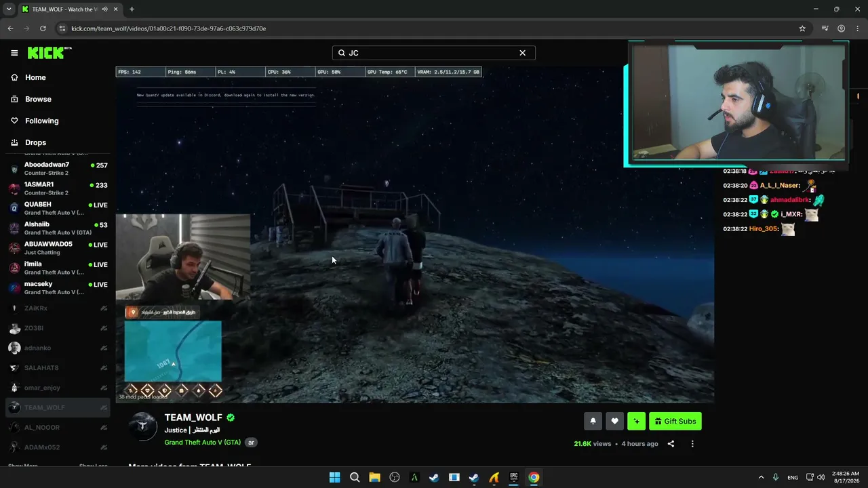Viewport: 868px width, 488px height.
Task: Open offline channel adnanko
Action: (x=58, y=348)
